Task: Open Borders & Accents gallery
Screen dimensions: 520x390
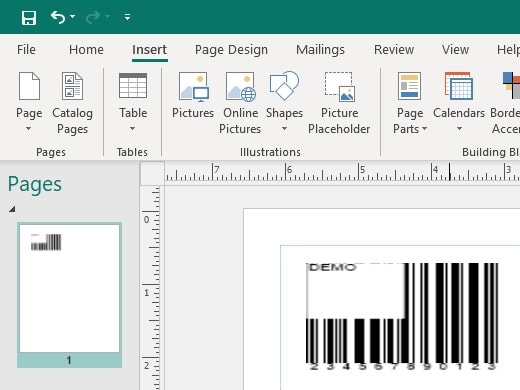Action: tap(506, 103)
